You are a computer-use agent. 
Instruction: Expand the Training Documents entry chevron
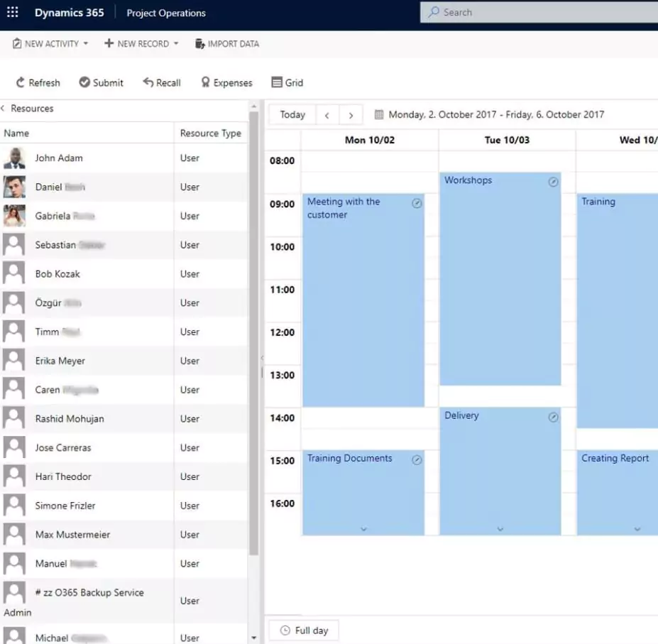point(363,528)
